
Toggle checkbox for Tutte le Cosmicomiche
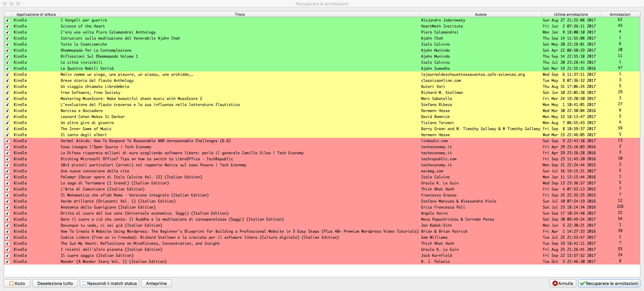(7, 44)
